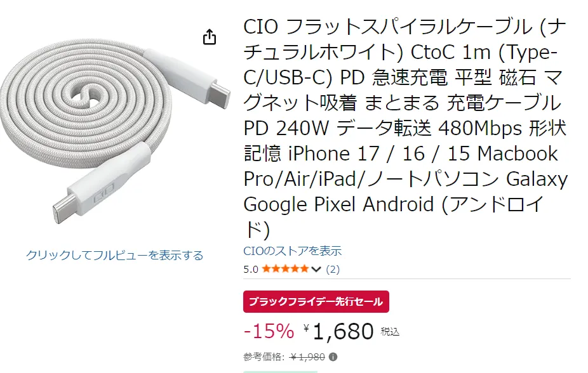Open the (2) customer reviews link
The height and width of the screenshot is (373, 588).
(x=333, y=269)
